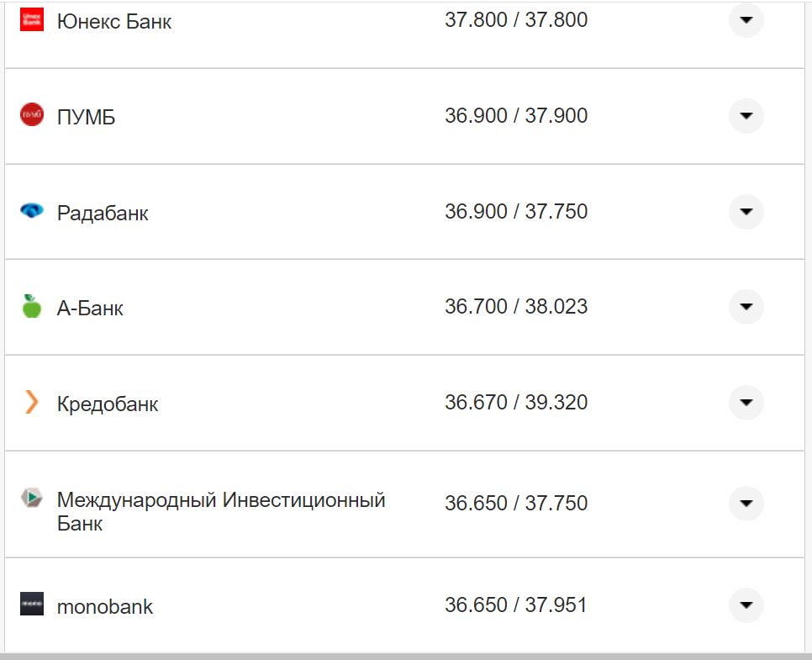Viewport: 812px width, 660px height.
Task: Expand the А-Банк rate details
Action: tap(746, 307)
